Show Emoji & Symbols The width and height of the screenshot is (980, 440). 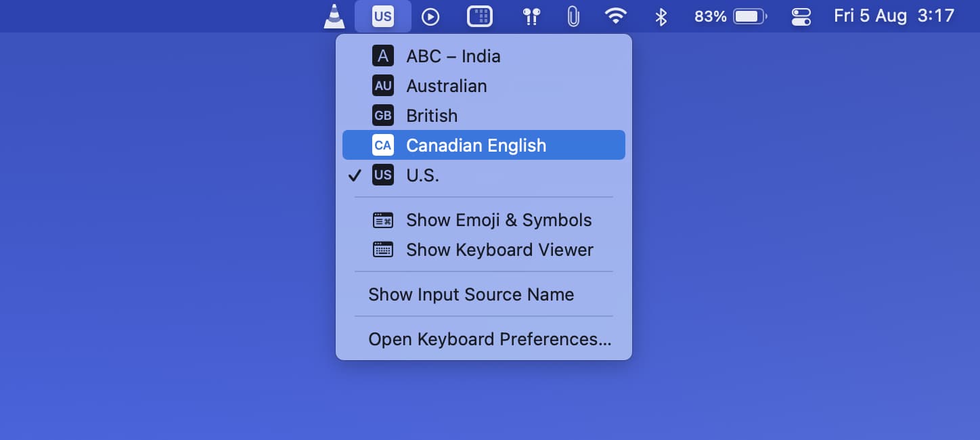pos(484,220)
